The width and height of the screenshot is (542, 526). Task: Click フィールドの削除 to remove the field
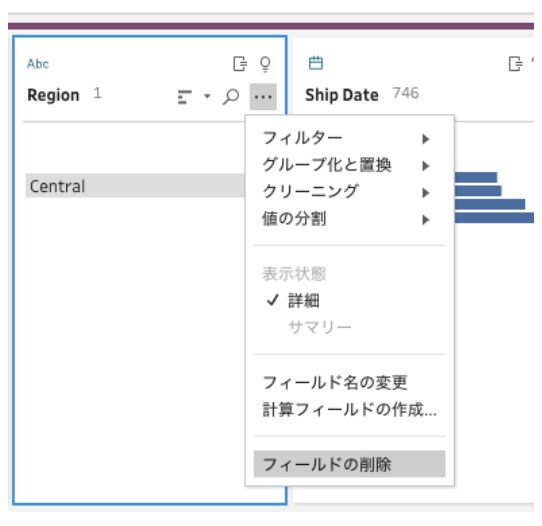click(x=349, y=464)
